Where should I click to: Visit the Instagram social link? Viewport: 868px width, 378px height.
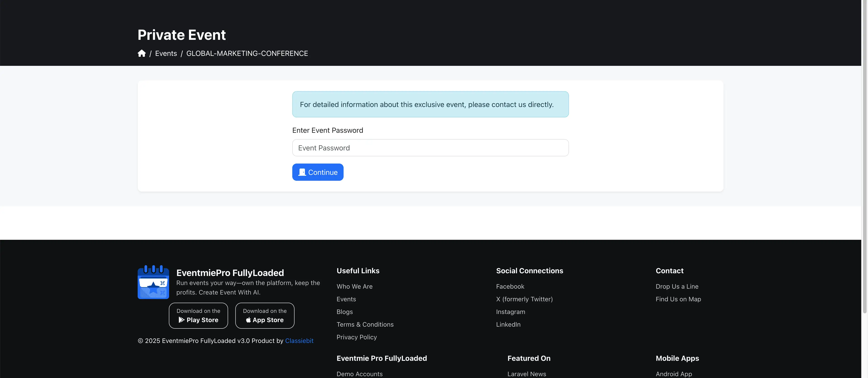click(510, 311)
